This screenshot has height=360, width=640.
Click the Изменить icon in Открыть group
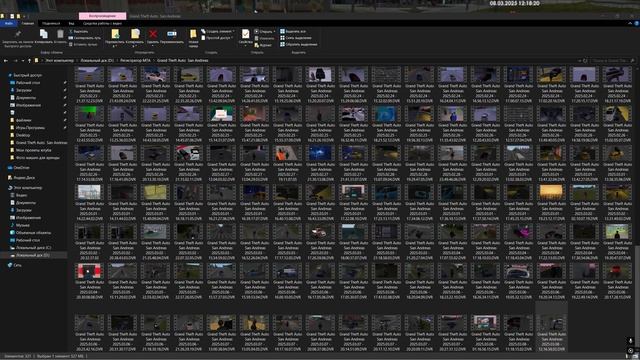[256, 38]
